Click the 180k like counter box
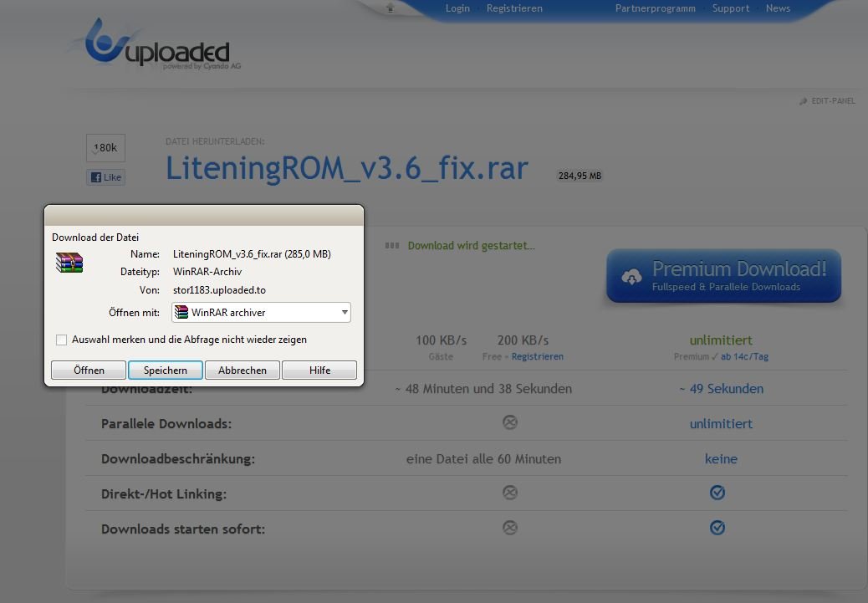The image size is (868, 603). click(105, 148)
